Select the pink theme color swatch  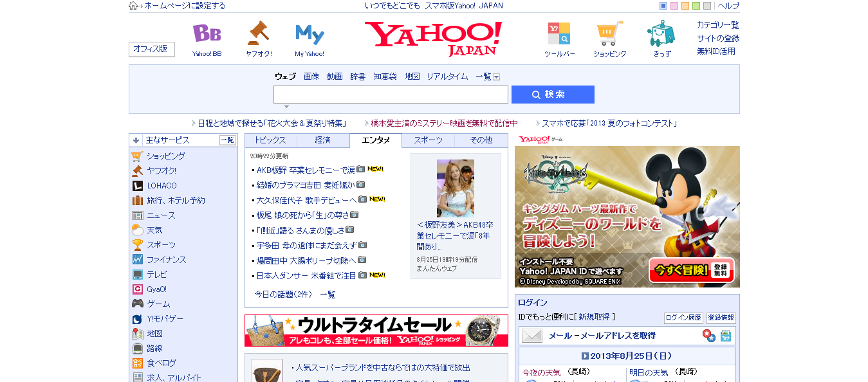point(674,6)
